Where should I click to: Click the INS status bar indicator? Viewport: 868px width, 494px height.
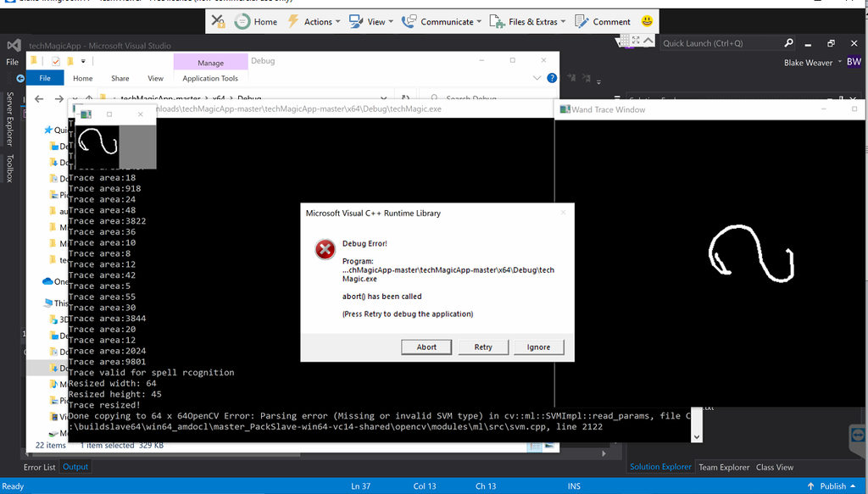pos(574,486)
